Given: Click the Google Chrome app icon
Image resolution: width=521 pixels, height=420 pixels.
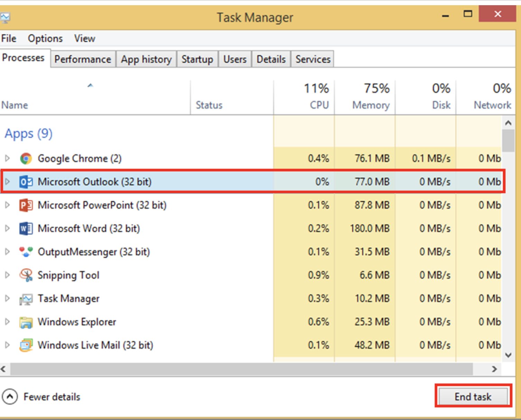Looking at the screenshot, I should (26, 158).
